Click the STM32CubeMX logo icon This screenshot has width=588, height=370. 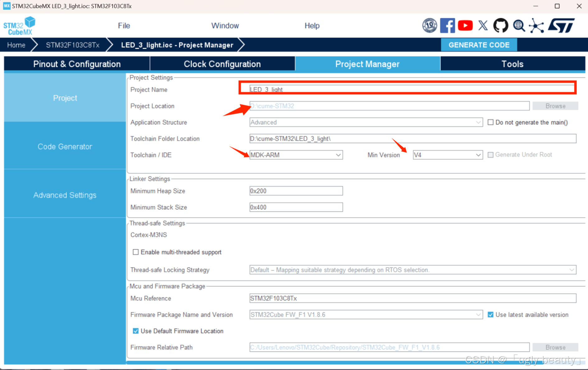tap(19, 26)
